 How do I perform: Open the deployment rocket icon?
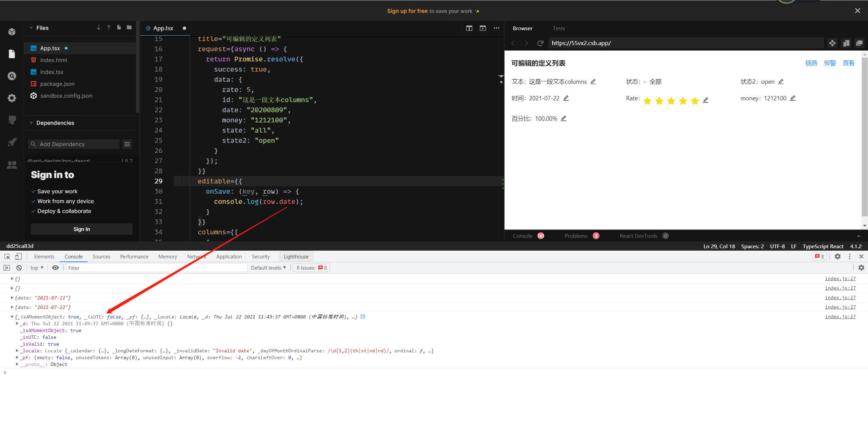[x=12, y=142]
